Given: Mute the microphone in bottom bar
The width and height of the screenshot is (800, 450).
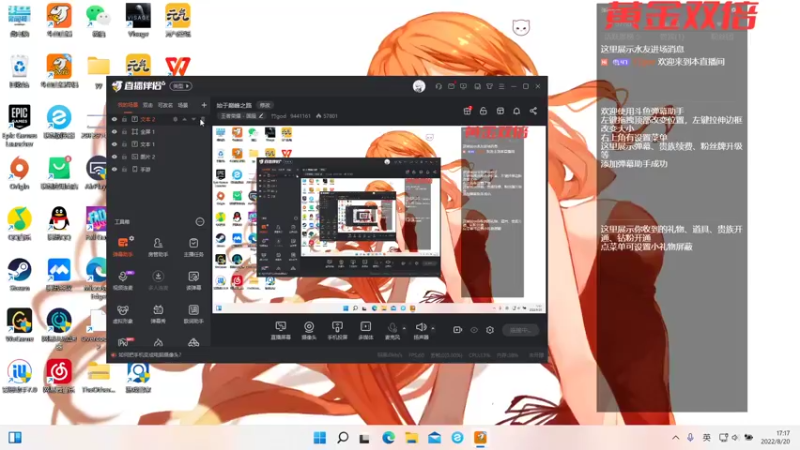Looking at the screenshot, I should pyautogui.click(x=392, y=330).
